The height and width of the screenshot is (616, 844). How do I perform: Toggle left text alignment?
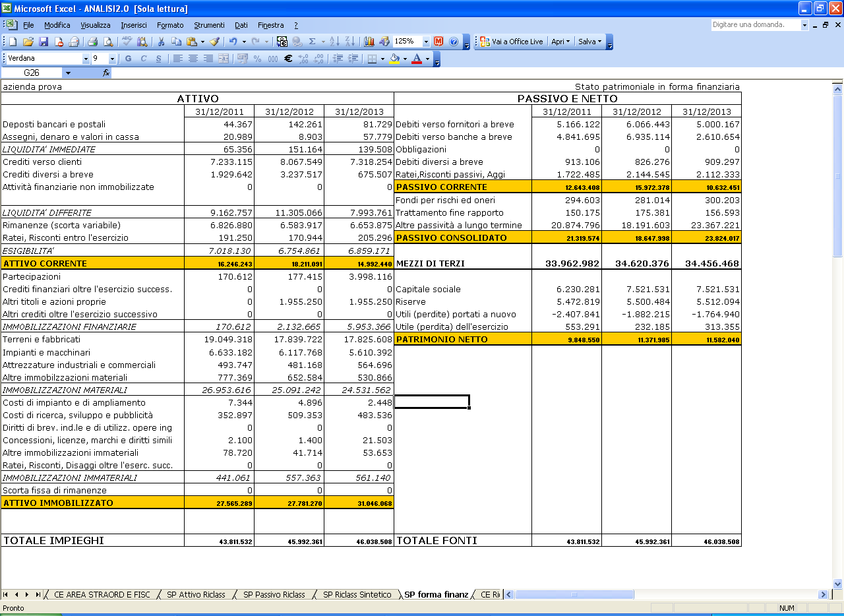tap(177, 59)
